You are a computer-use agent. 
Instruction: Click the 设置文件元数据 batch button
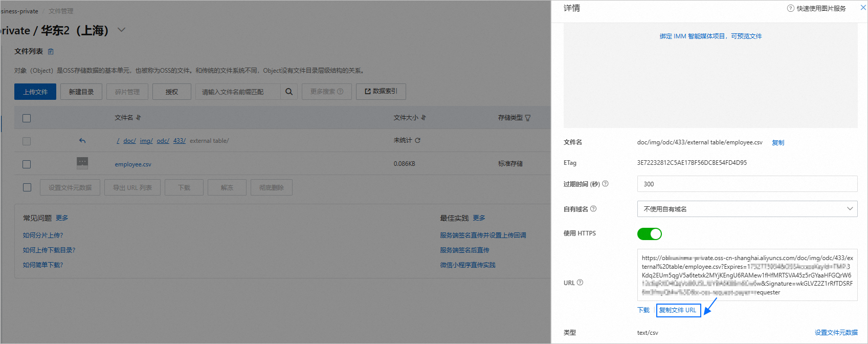pos(70,187)
